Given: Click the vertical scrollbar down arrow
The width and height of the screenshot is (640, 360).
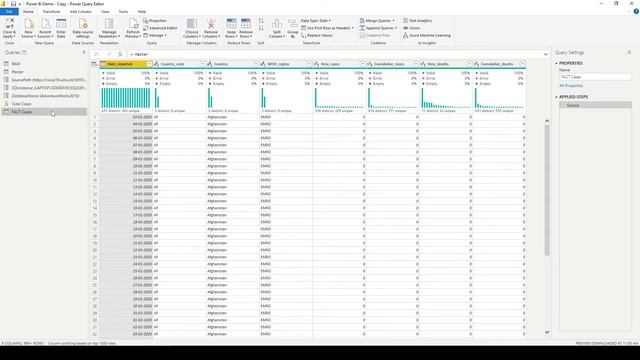Looking at the screenshot, I should [x=547, y=332].
